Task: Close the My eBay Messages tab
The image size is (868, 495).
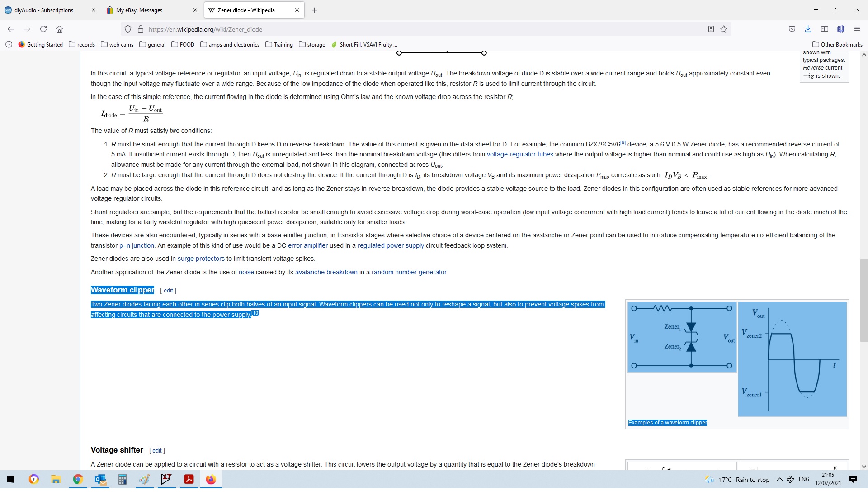Action: tap(195, 10)
